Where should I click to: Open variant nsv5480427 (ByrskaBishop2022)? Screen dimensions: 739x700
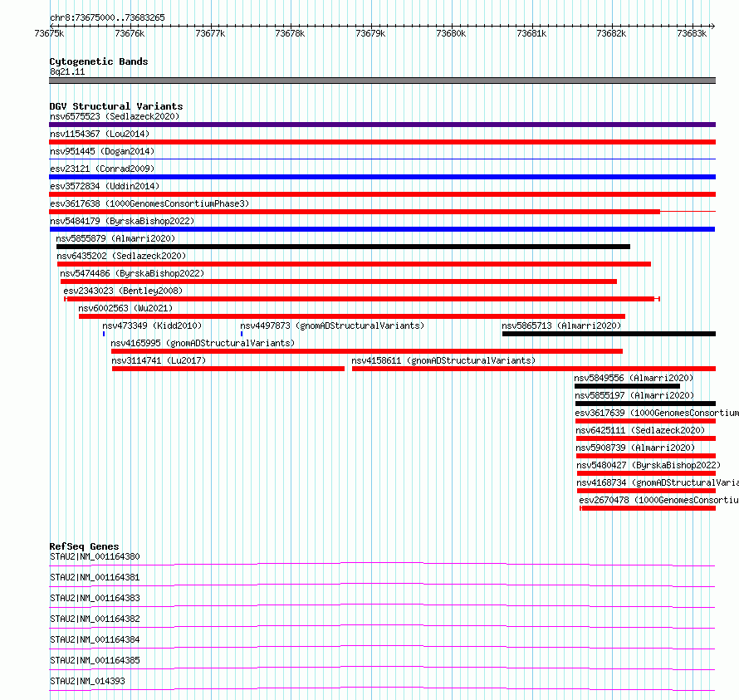click(x=649, y=465)
